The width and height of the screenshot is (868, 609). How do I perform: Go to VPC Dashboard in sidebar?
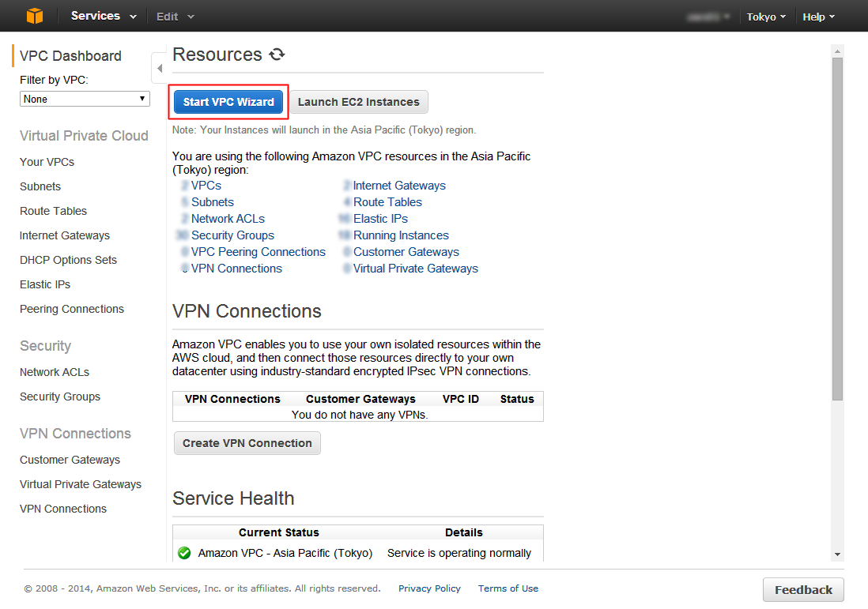70,56
